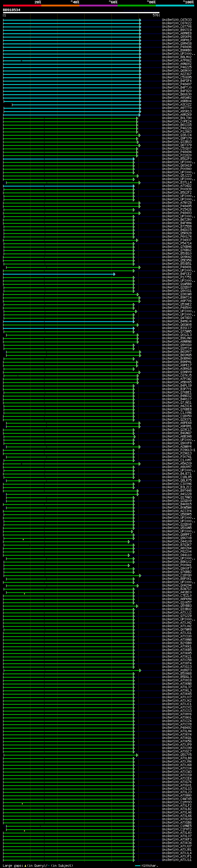
Task: Click the UniRef100_A7PIW2 name
Action: [x=177, y=379]
